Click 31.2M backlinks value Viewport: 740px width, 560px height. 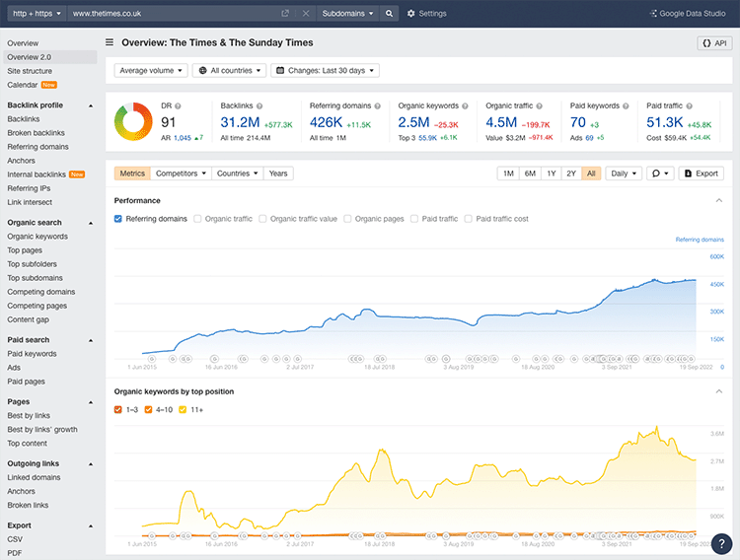240,122
